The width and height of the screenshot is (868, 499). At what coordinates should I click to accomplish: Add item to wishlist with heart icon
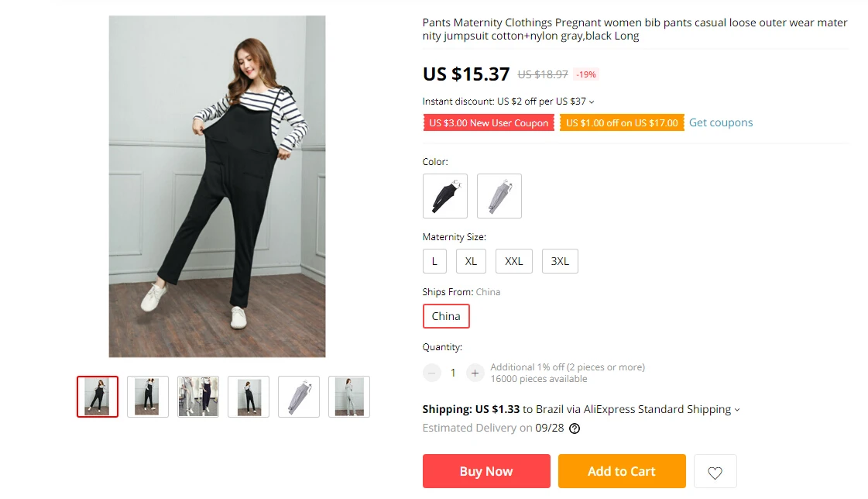(715, 471)
